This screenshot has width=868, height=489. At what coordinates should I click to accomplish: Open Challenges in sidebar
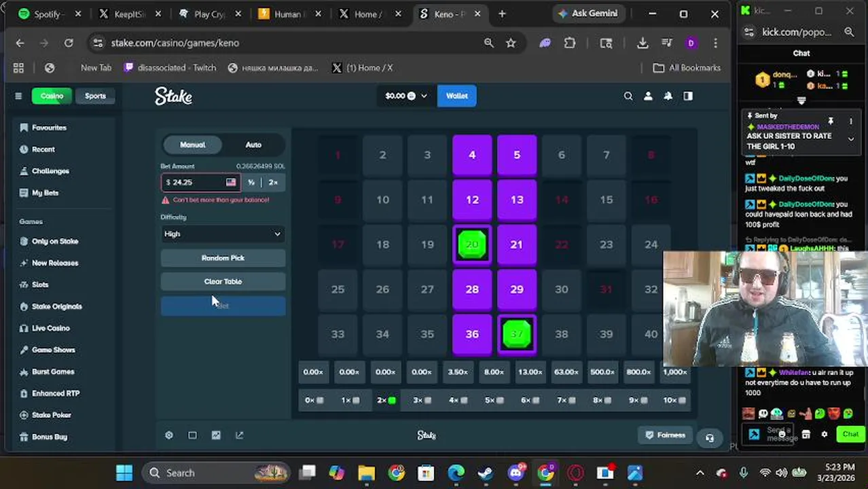coord(50,171)
